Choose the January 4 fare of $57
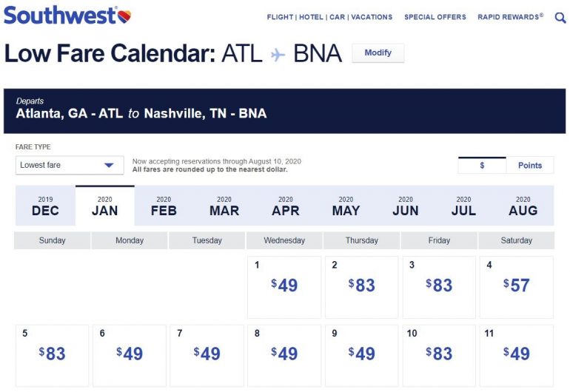 517,286
